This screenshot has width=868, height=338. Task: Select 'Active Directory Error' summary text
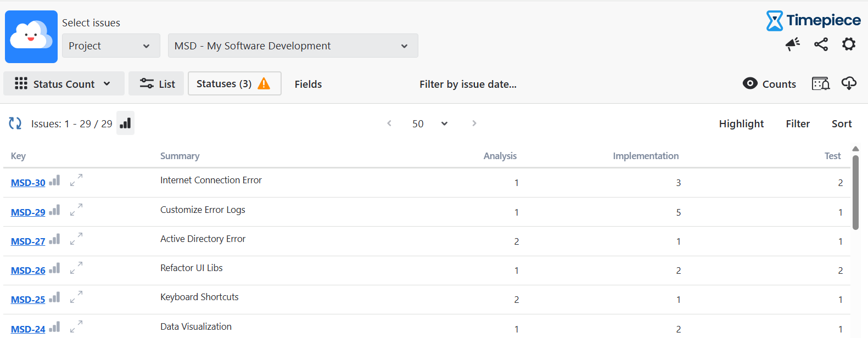coord(203,239)
